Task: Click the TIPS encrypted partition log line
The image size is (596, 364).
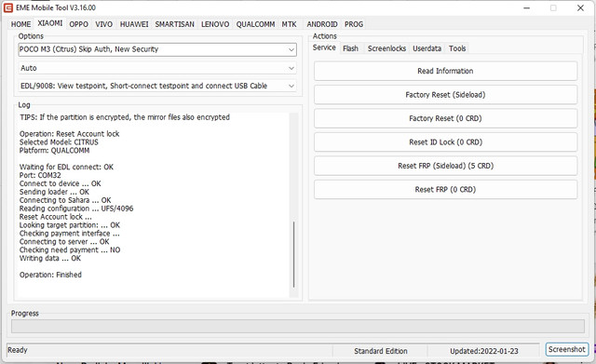Action: [125, 117]
